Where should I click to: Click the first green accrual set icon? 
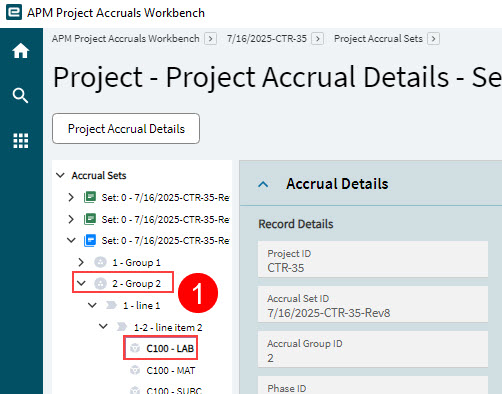[90, 197]
